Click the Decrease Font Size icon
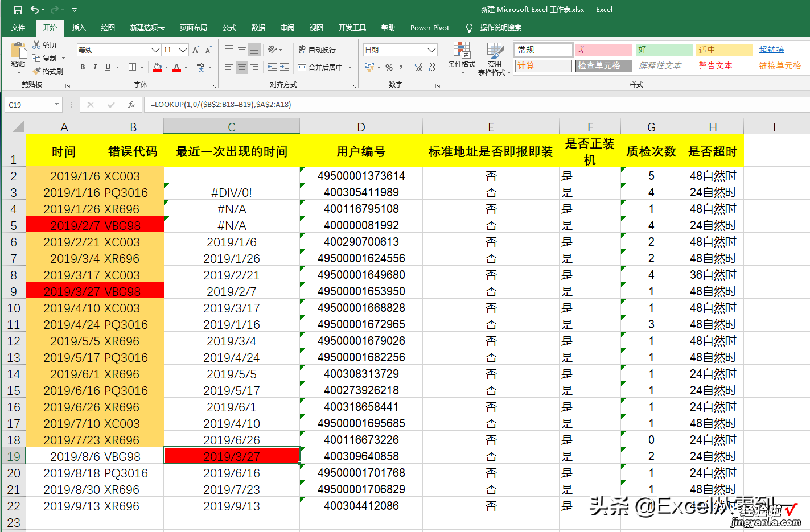 (208, 50)
